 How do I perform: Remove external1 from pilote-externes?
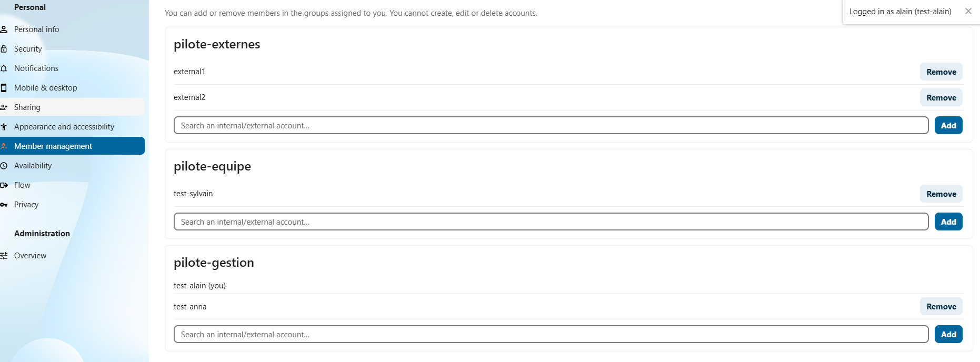click(941, 72)
